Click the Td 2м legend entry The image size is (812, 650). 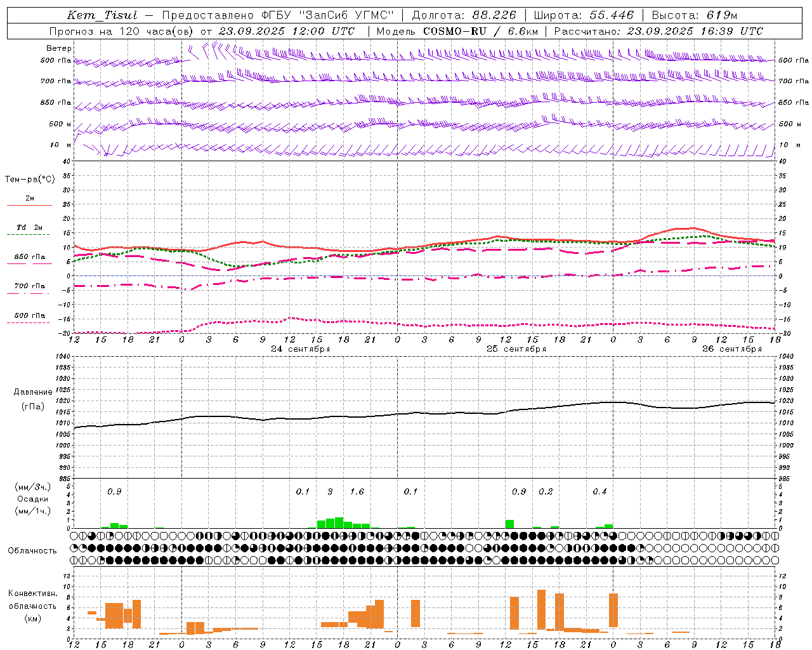(29, 227)
